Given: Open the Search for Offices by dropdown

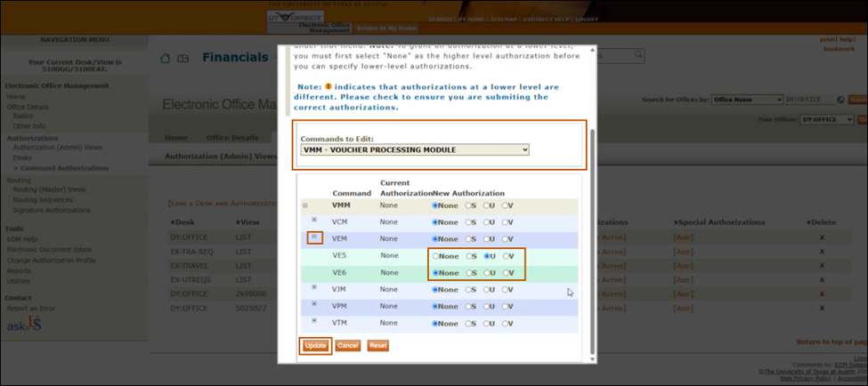Looking at the screenshot, I should pyautogui.click(x=747, y=101).
